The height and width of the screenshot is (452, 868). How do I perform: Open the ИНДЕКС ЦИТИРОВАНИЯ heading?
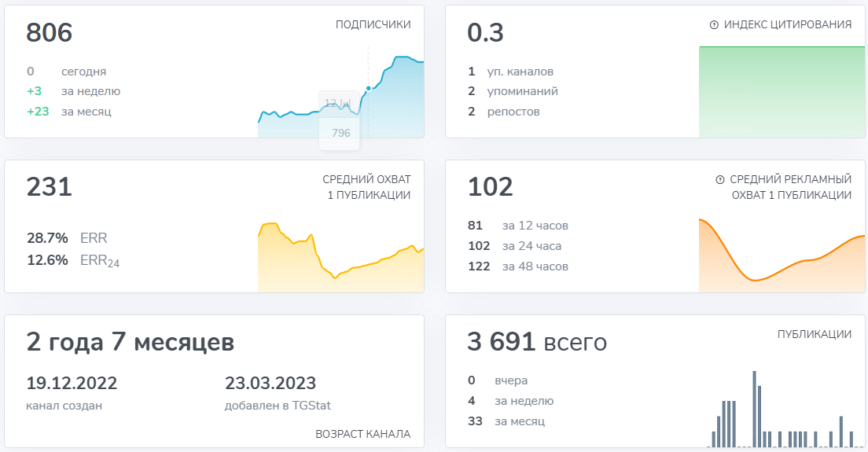tap(787, 24)
